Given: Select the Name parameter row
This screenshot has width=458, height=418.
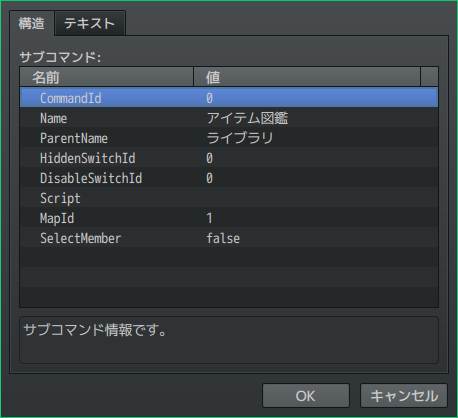Looking at the screenshot, I should tap(229, 117).
